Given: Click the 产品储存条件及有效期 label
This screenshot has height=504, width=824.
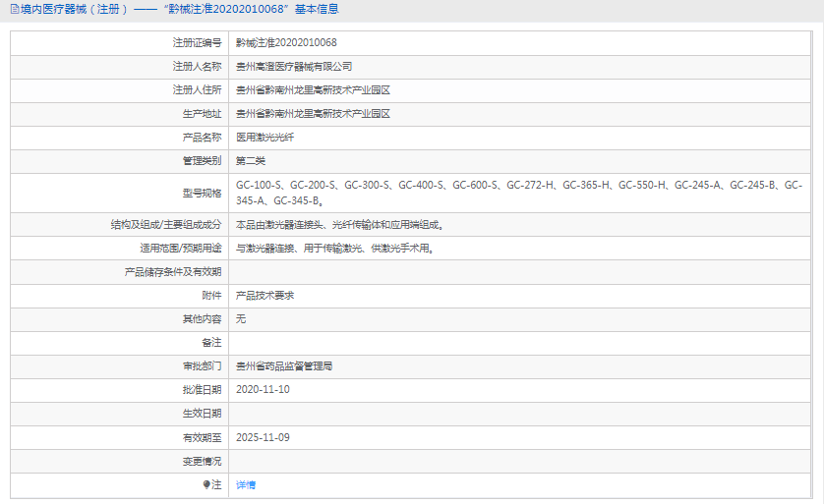Looking at the screenshot, I should pos(173,272).
